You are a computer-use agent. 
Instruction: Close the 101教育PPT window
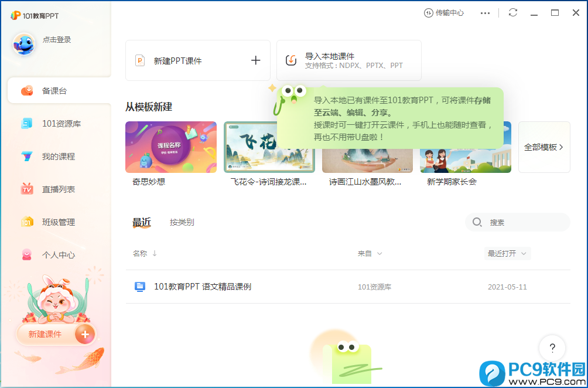(x=576, y=13)
